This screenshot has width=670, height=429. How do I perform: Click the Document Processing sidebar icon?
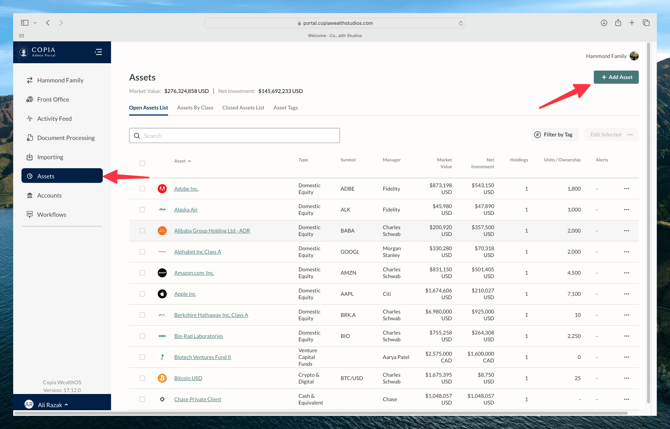tap(30, 138)
